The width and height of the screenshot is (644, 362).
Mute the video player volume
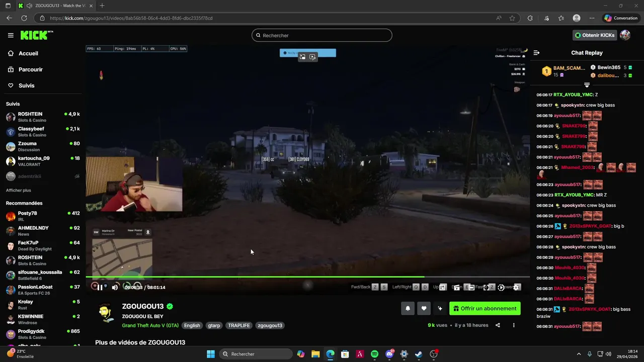[115, 287]
